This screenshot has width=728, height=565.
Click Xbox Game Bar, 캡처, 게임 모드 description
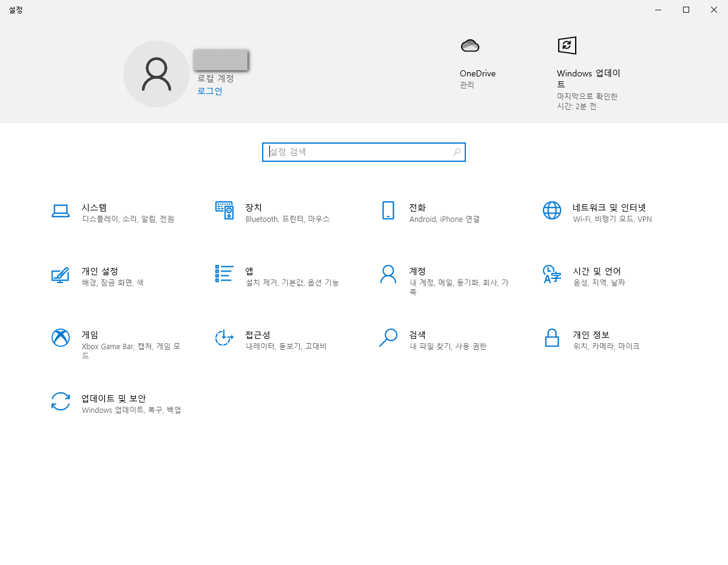131,351
